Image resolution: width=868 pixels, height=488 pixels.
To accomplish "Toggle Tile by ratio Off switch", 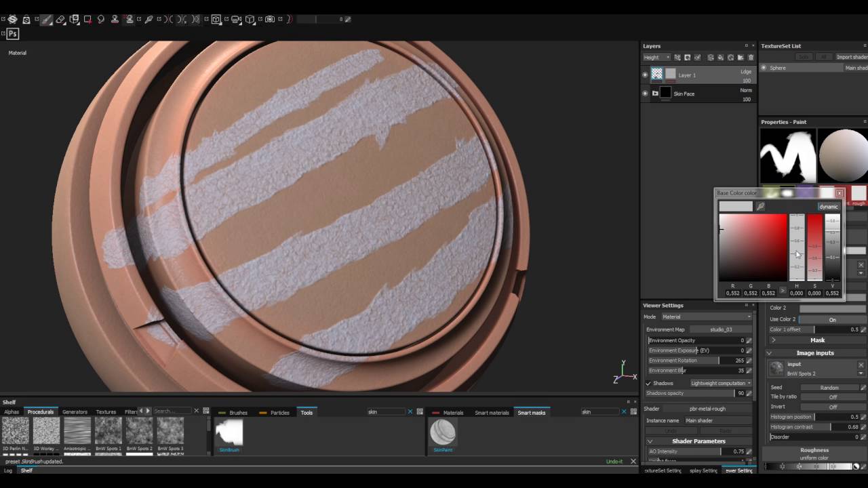I will click(832, 397).
